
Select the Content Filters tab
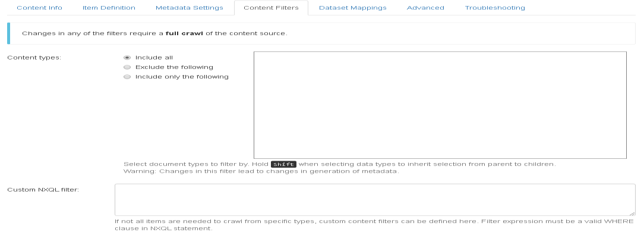tap(271, 8)
